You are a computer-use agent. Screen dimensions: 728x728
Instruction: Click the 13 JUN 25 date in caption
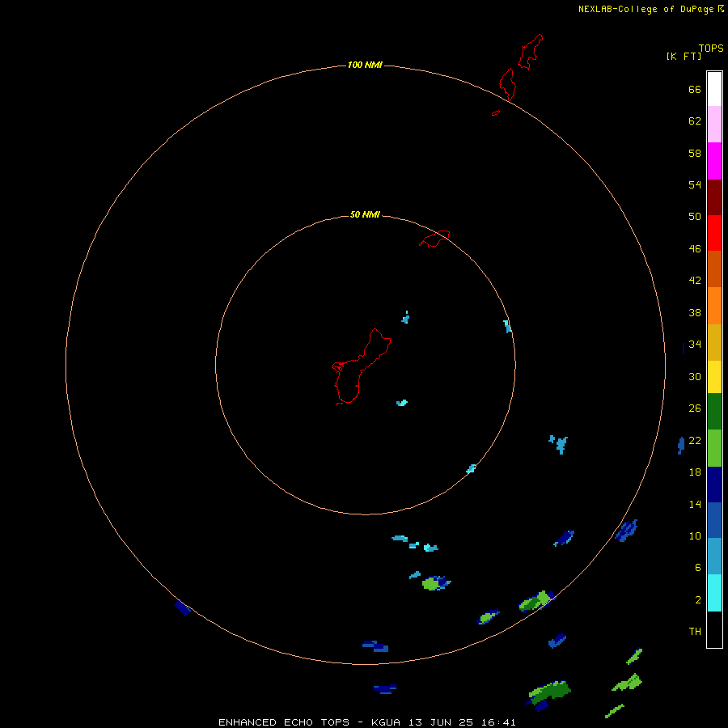coord(441,722)
